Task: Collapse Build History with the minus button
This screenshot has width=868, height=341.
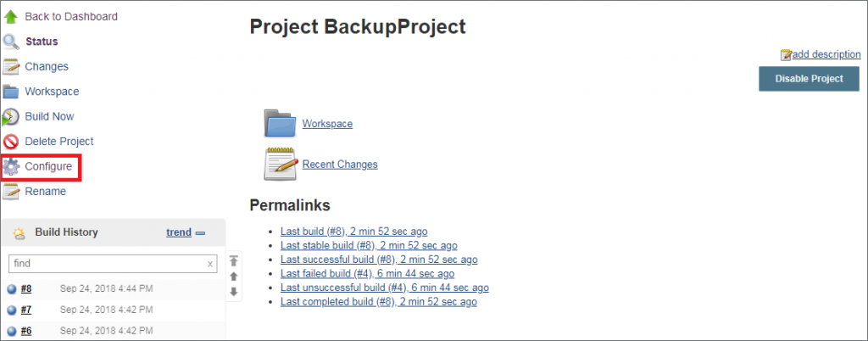Action: tap(200, 233)
